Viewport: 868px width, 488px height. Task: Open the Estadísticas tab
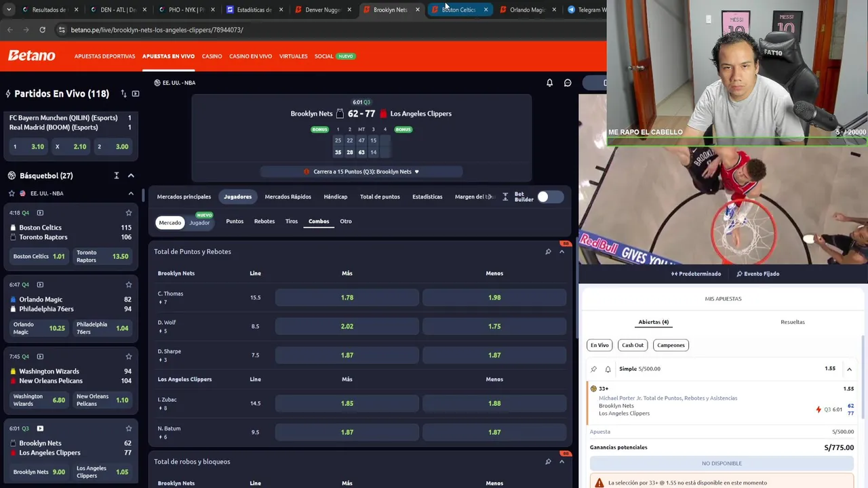(x=427, y=197)
